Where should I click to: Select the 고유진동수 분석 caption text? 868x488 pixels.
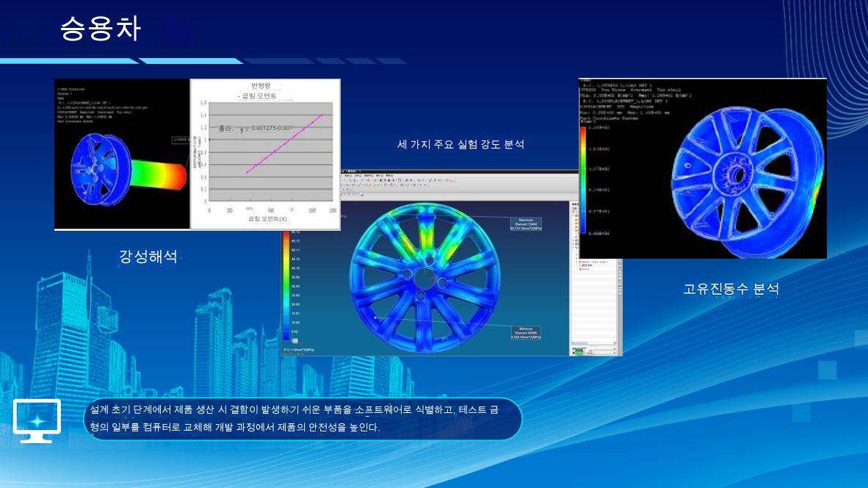730,289
